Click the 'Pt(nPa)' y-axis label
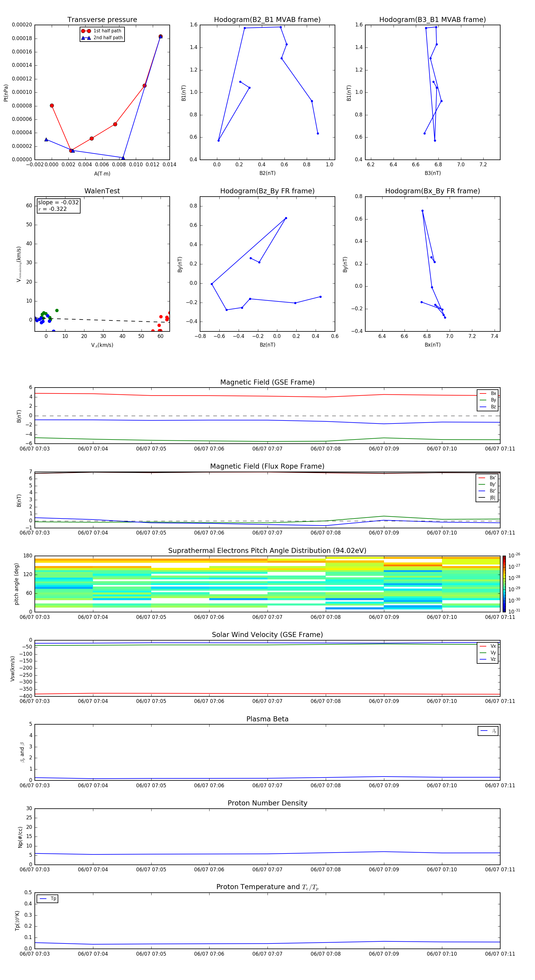 coord(6,92)
